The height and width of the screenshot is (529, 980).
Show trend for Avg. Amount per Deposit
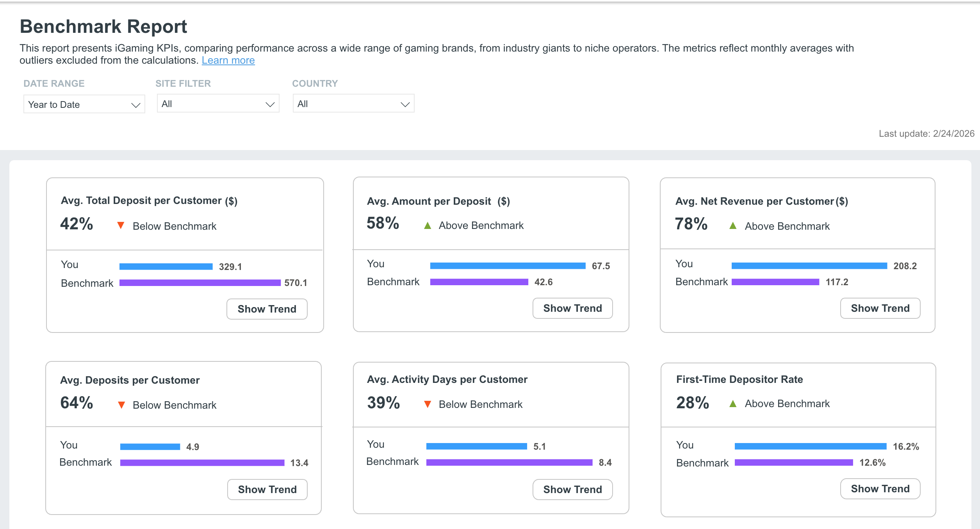click(x=572, y=308)
